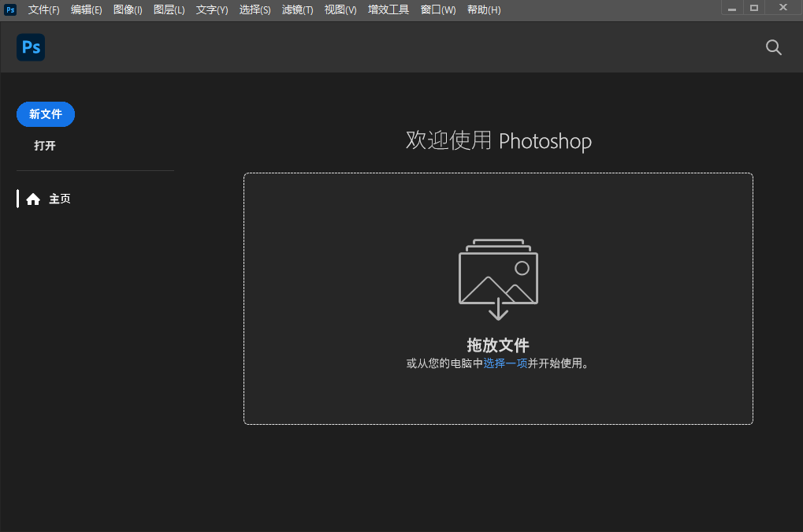
Task: Open the 文件(F) menu
Action: click(x=43, y=9)
